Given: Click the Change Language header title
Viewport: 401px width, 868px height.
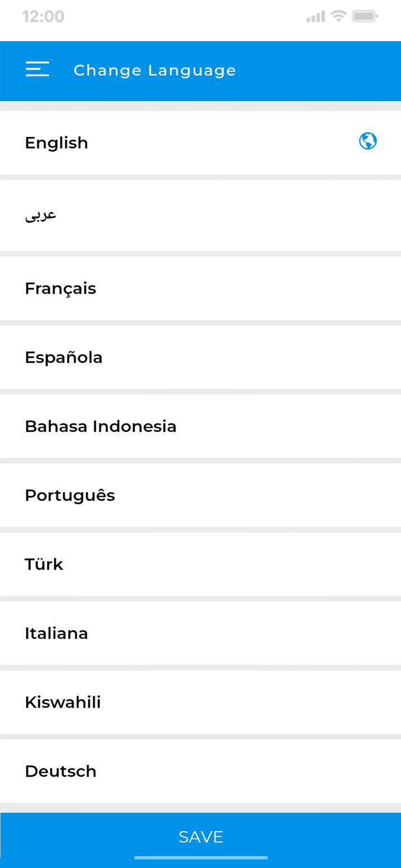Looking at the screenshot, I should point(154,70).
